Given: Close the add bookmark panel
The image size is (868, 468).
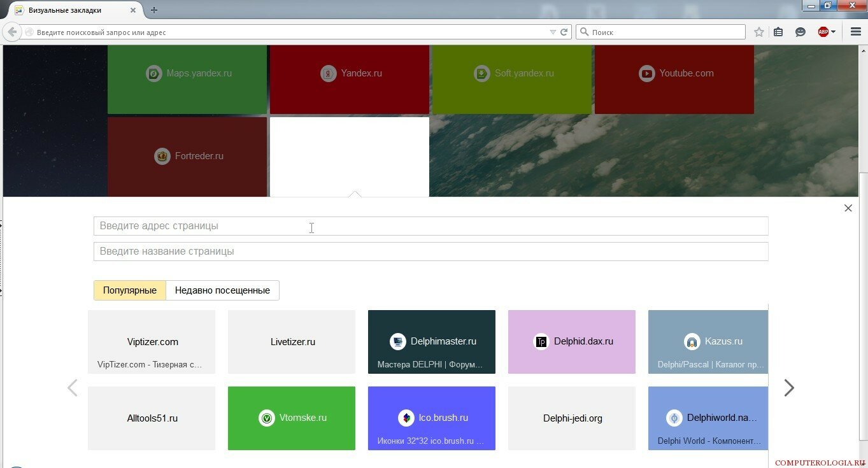Looking at the screenshot, I should (848, 208).
